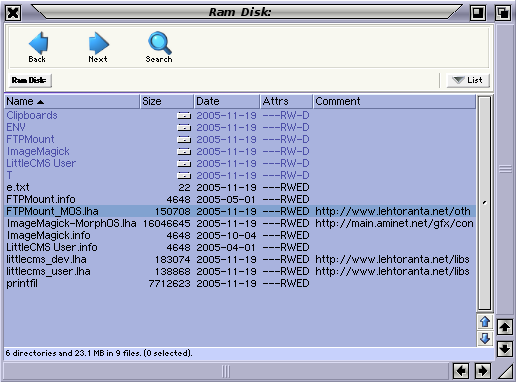Click the date 2005-10-04
The width and height of the screenshot is (516, 382).
[226, 235]
